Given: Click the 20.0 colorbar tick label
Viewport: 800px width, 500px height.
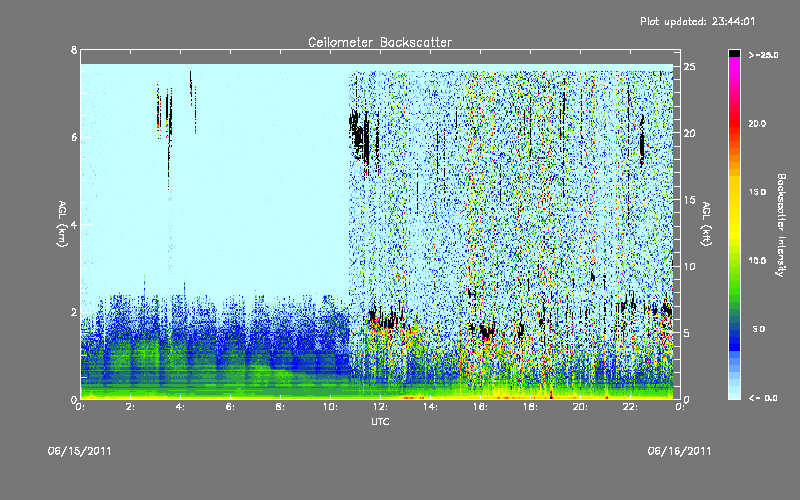Looking at the screenshot, I should (x=757, y=123).
